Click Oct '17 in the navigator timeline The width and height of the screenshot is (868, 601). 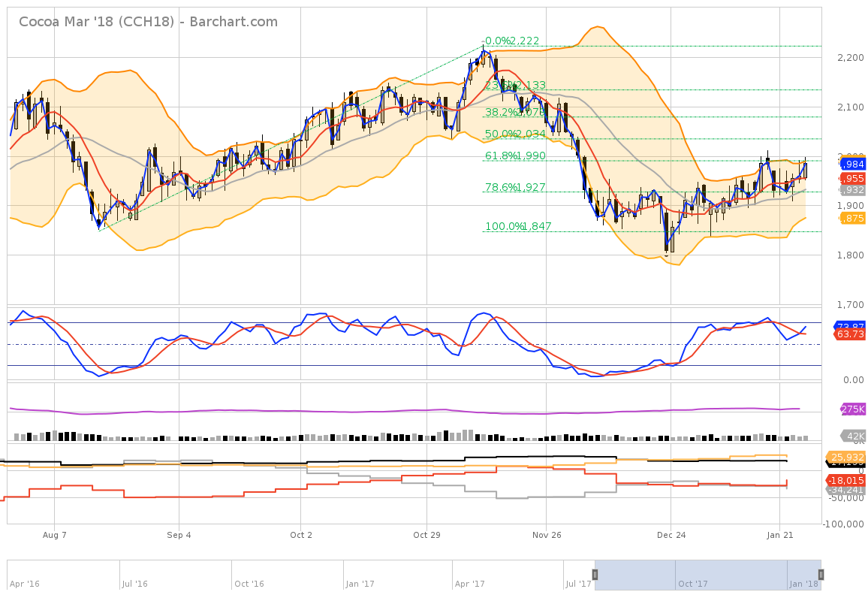pos(693,584)
